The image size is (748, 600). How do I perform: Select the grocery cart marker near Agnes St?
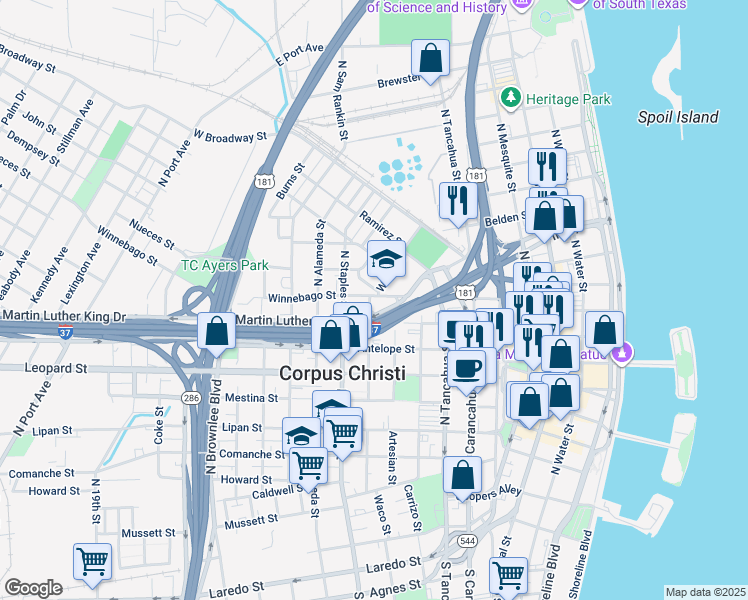coord(509,579)
